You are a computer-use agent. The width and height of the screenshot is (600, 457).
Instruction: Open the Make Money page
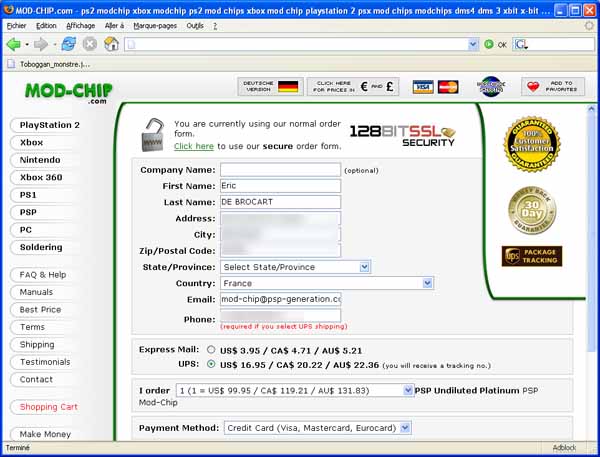pos(45,434)
